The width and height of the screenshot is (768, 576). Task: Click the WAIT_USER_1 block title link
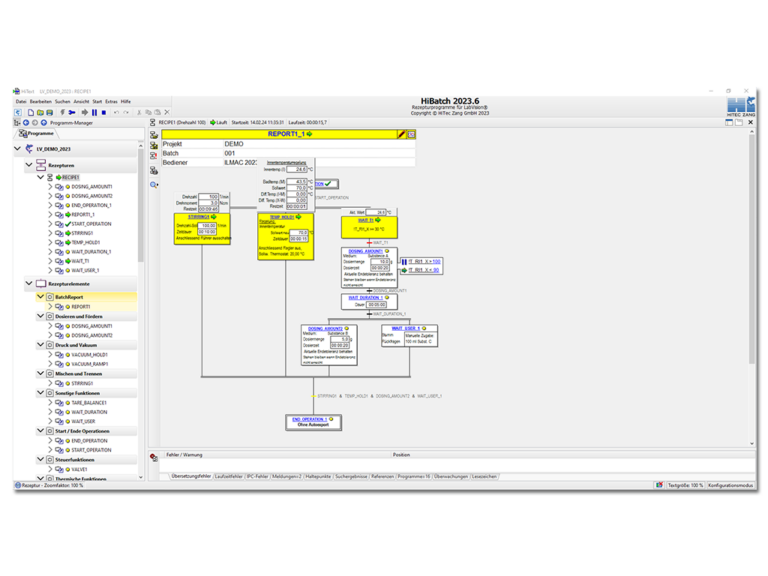click(x=406, y=328)
